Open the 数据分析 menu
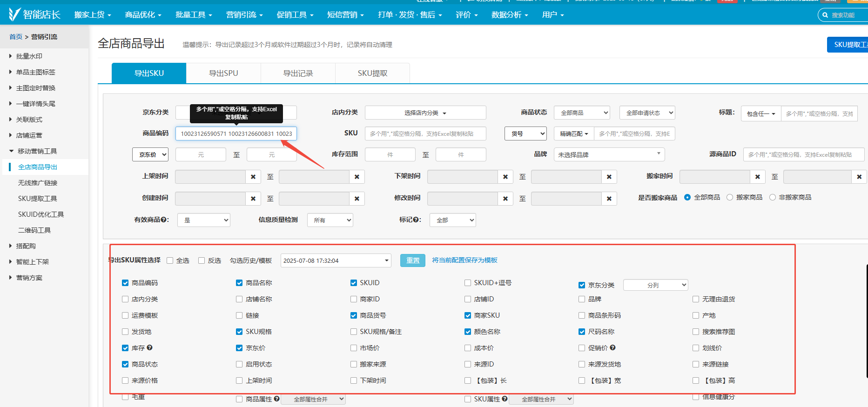Viewport: 868px width, 407px height. (x=509, y=15)
